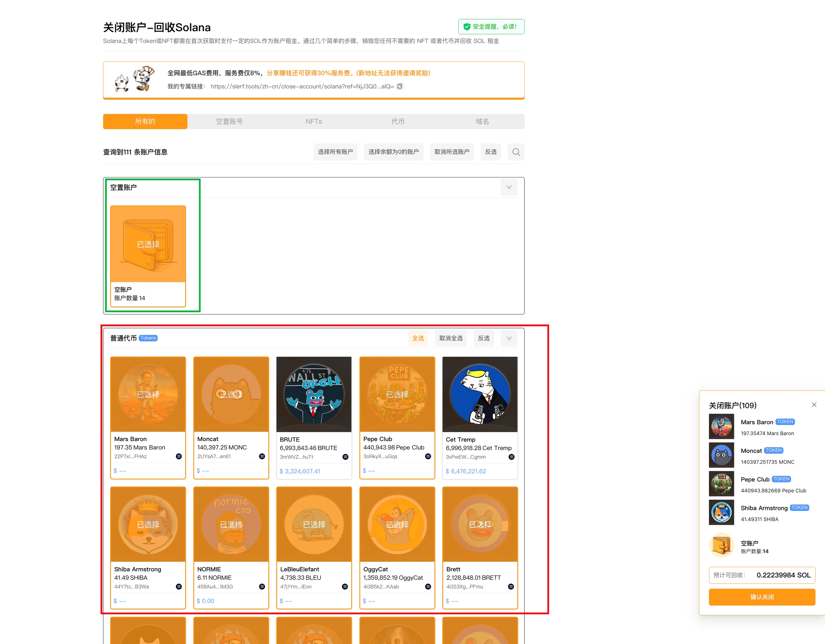Viewport: 825px width, 644px height.
Task: Collapse the 普通代币 Tokens section
Action: (x=508, y=338)
